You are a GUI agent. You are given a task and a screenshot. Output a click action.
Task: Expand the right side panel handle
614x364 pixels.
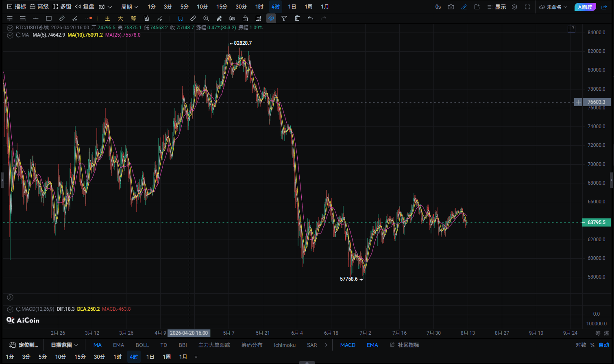click(x=612, y=180)
